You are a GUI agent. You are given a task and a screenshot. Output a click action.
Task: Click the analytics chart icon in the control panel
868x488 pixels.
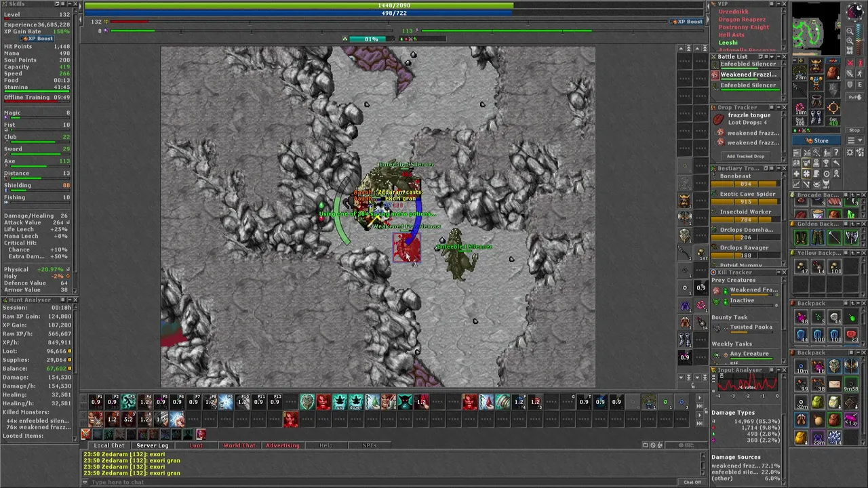click(797, 184)
